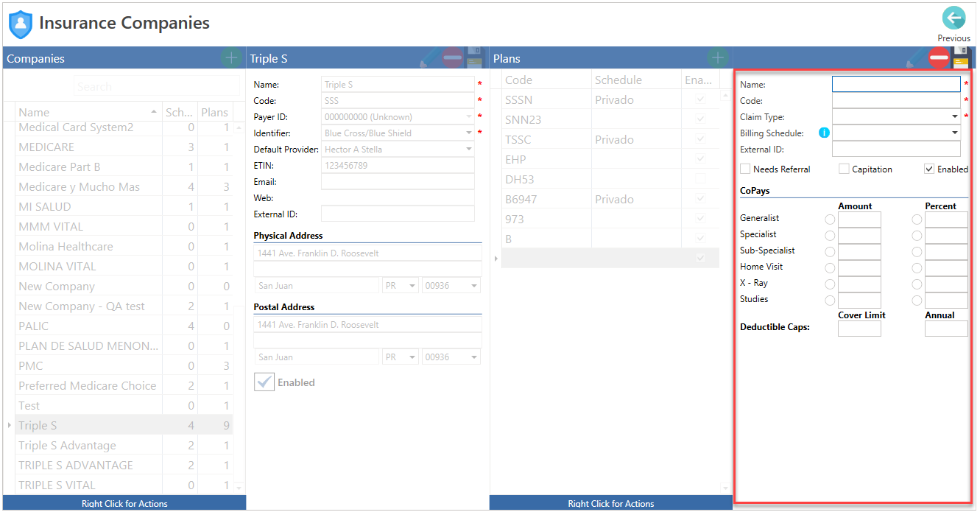This screenshot has width=980, height=512.
Task: Open the Billing Schedule dropdown
Action: click(955, 133)
